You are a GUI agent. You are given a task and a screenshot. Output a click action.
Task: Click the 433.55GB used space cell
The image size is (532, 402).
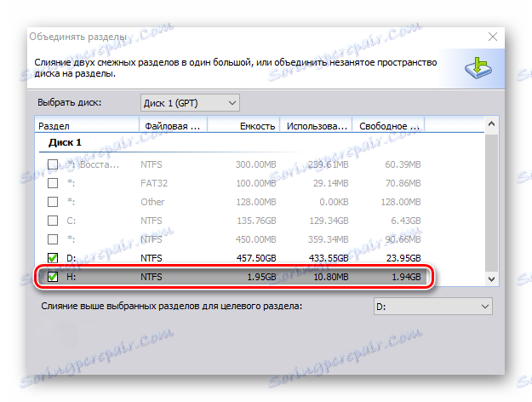tap(329, 258)
